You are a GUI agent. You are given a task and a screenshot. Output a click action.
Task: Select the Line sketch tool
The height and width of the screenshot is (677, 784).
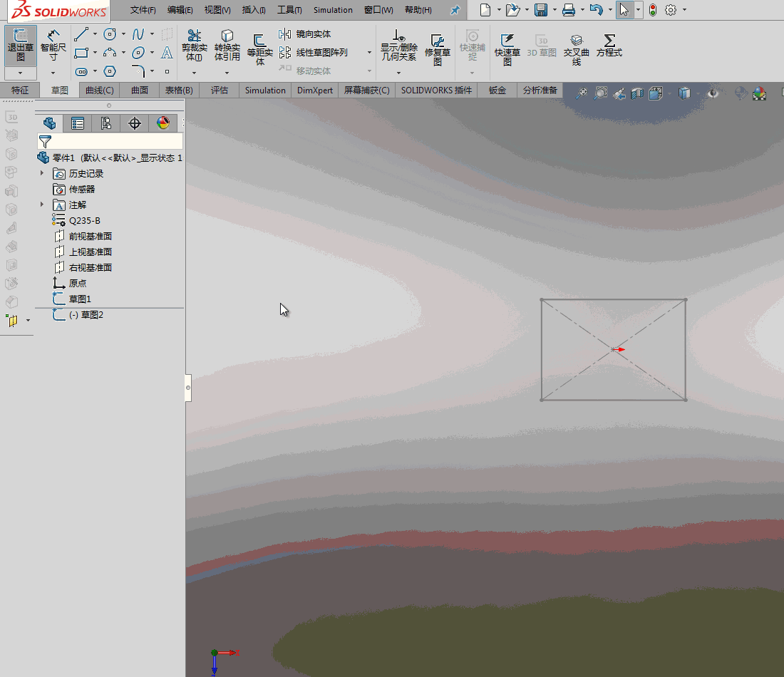(x=81, y=34)
